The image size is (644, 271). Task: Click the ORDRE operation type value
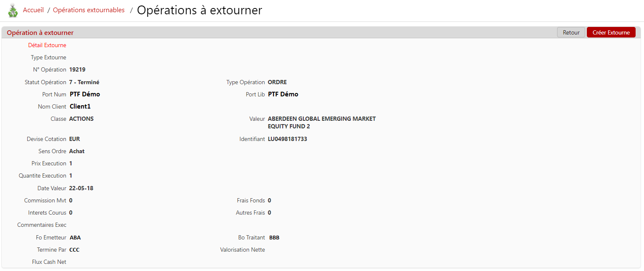click(277, 82)
